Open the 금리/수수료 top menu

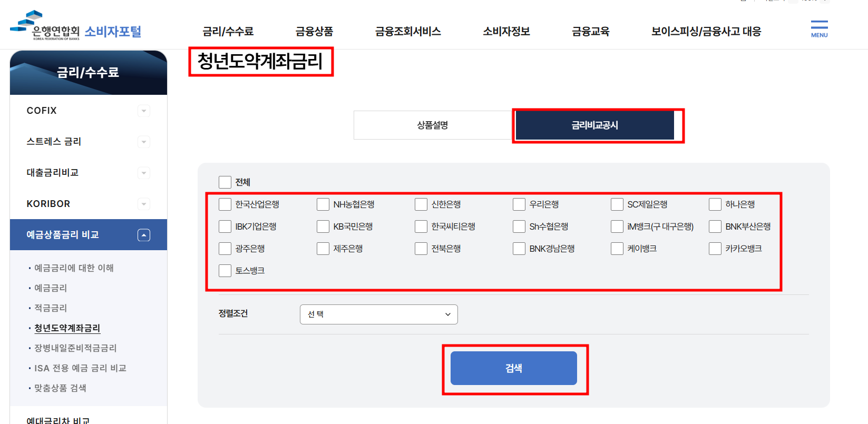228,32
